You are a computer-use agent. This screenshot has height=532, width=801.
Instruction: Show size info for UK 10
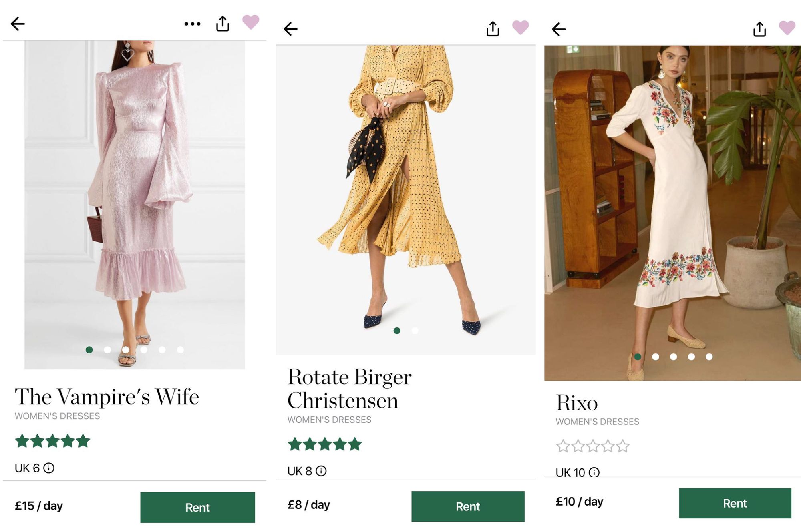594,472
